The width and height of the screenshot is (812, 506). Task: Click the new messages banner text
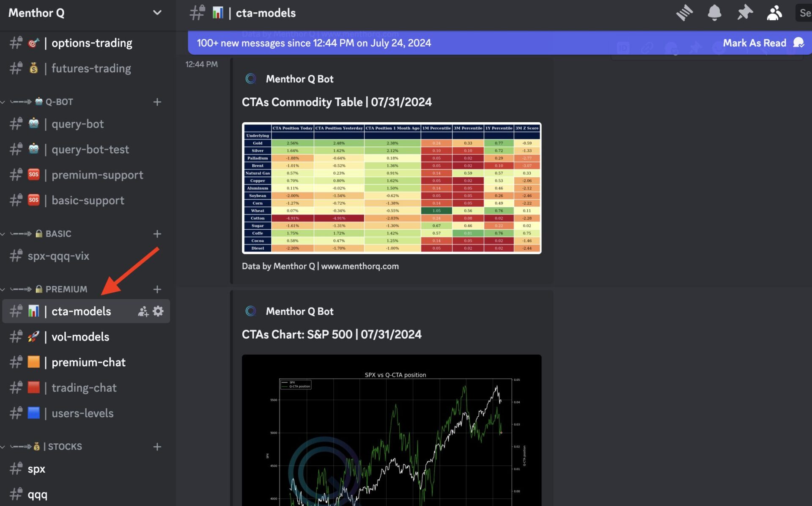[x=314, y=43]
